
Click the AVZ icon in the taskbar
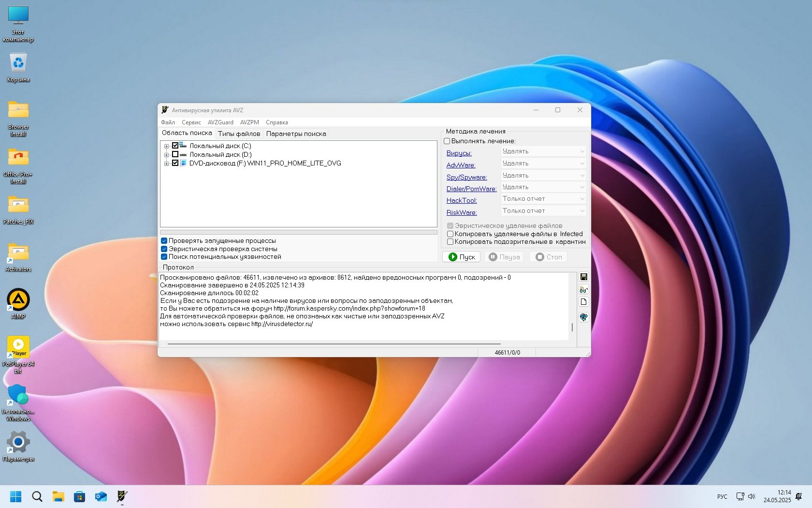(122, 496)
